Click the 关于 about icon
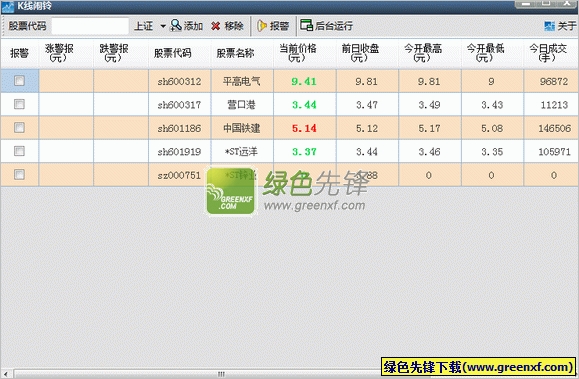 click(x=549, y=26)
